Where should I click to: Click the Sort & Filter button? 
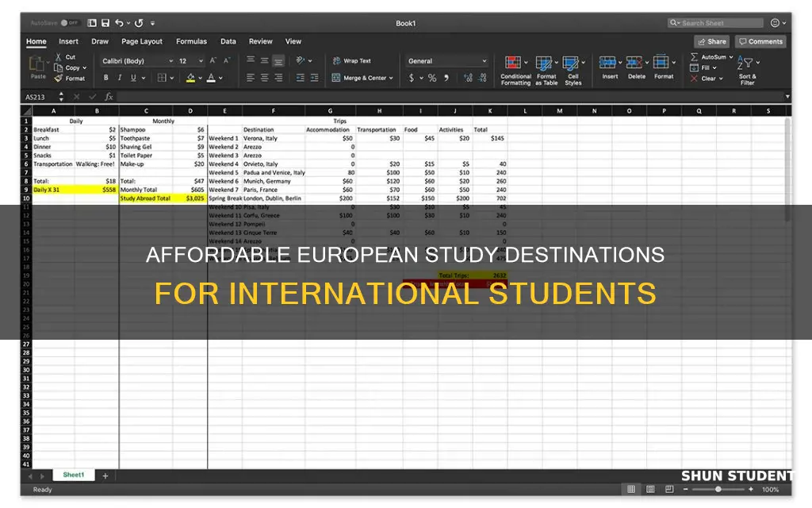tap(747, 71)
